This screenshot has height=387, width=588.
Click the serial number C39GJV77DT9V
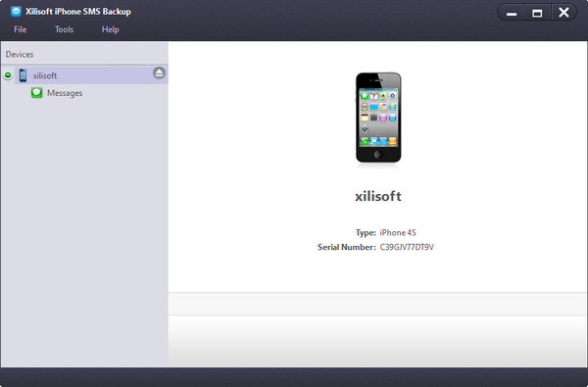tap(407, 247)
